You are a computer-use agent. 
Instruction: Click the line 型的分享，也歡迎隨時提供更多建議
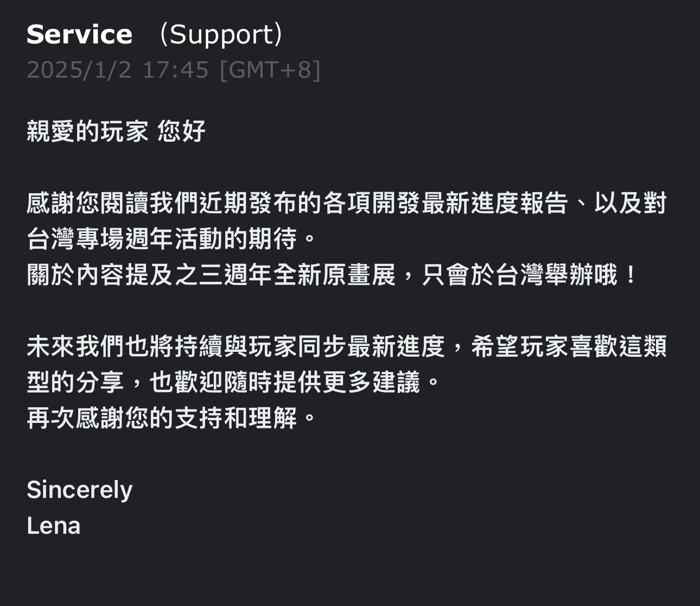[x=234, y=382]
